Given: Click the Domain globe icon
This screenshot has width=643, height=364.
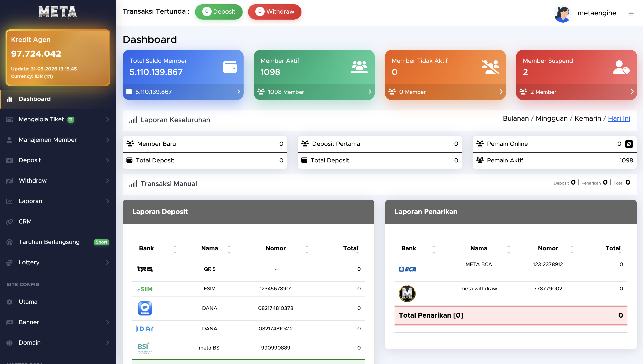Looking at the screenshot, I should tap(9, 343).
